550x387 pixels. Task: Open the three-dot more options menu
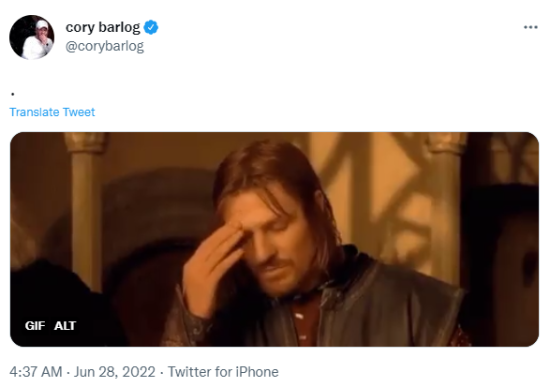[530, 27]
